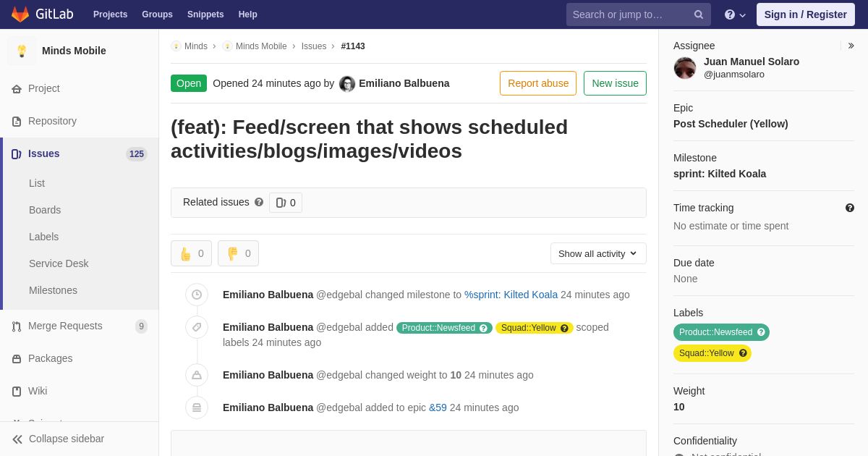The height and width of the screenshot is (456, 868).
Task: Click Juan Manuel Solaro's assignee avatar
Action: coord(685,68)
